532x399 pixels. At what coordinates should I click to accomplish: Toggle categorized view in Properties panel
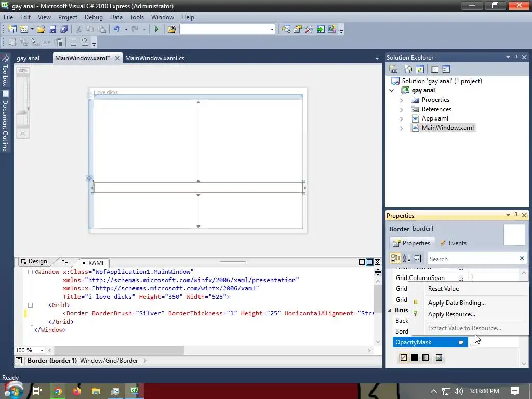(395, 258)
